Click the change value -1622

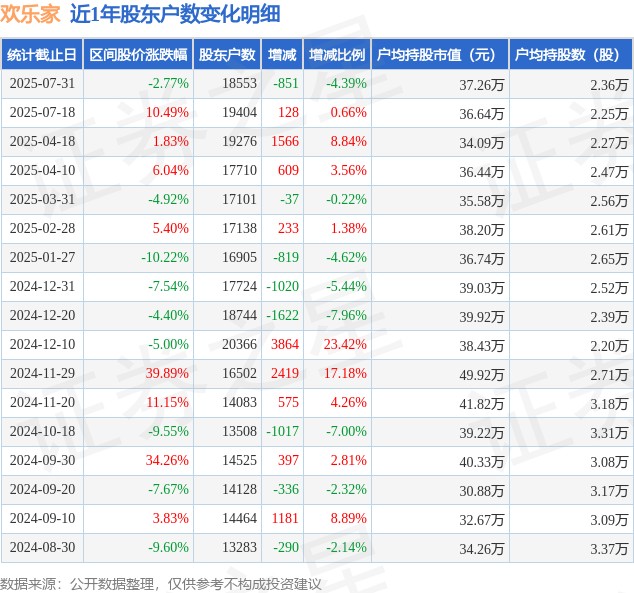click(282, 315)
